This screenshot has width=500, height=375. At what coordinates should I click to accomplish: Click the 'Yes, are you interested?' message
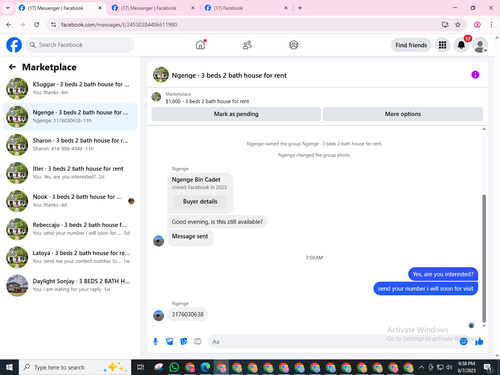443,274
